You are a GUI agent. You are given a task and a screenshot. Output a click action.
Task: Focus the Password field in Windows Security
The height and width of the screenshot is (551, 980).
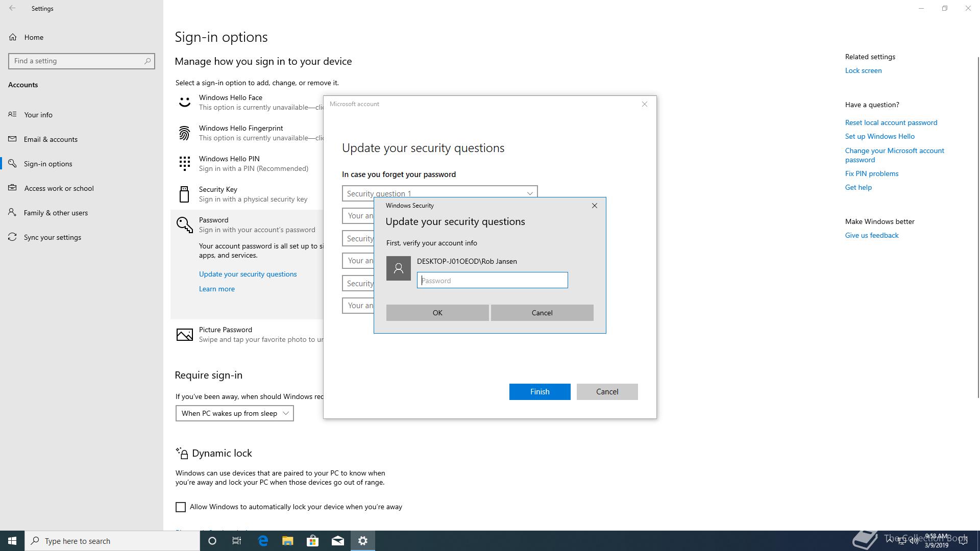point(492,280)
